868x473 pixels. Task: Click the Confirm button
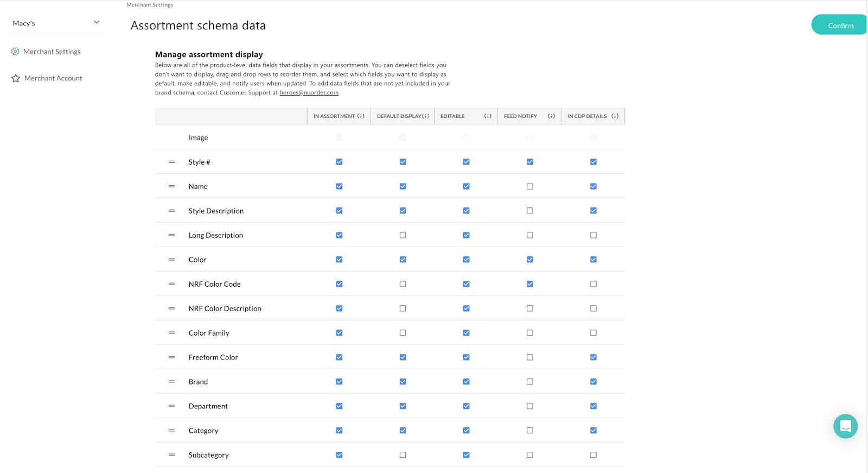click(x=840, y=26)
